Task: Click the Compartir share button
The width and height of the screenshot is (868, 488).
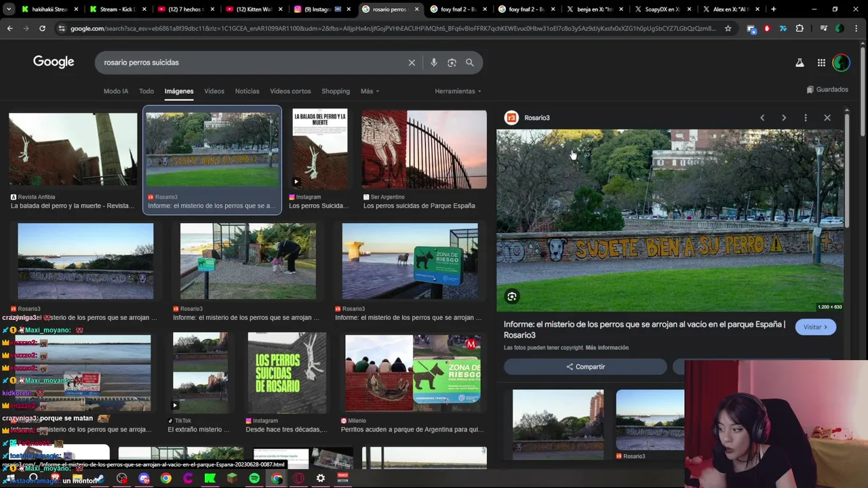Action: (585, 367)
